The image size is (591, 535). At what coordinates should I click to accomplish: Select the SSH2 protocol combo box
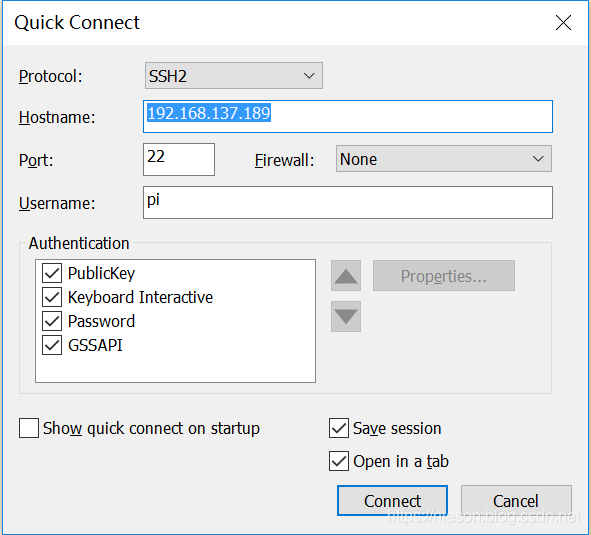click(234, 76)
